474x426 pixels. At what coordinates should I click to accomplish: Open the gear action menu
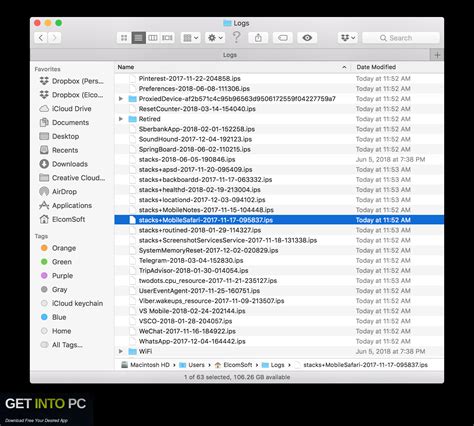(x=215, y=38)
